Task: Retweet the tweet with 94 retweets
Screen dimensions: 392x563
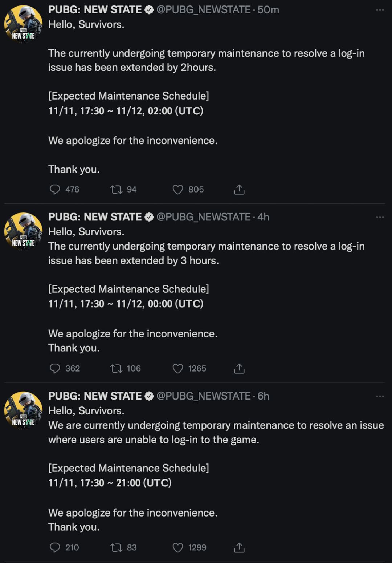Action: click(x=116, y=190)
